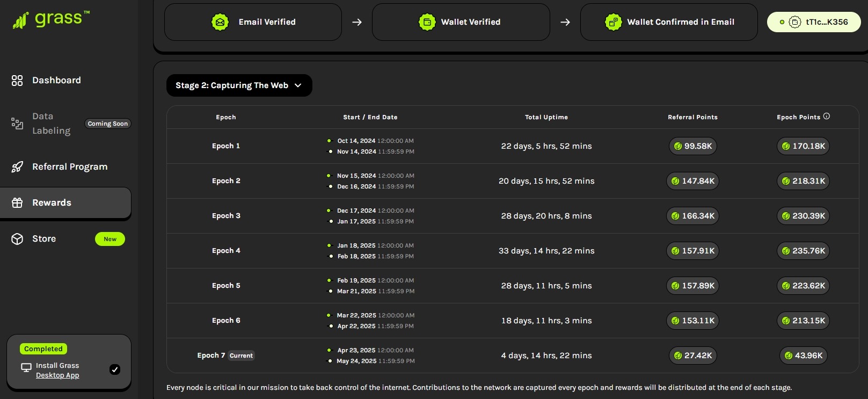
Task: Click the New badge next to Store
Action: (x=110, y=239)
